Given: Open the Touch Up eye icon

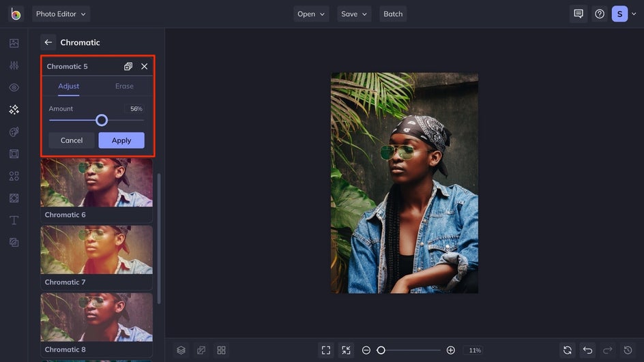Looking at the screenshot, I should tap(14, 87).
